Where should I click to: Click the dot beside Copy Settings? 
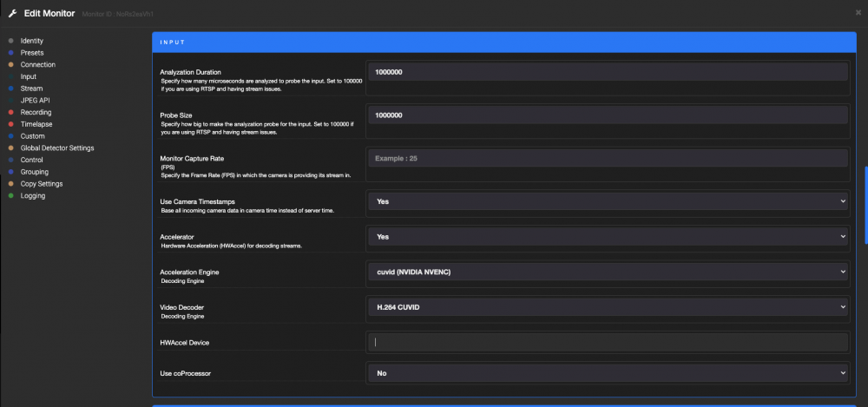click(x=11, y=184)
